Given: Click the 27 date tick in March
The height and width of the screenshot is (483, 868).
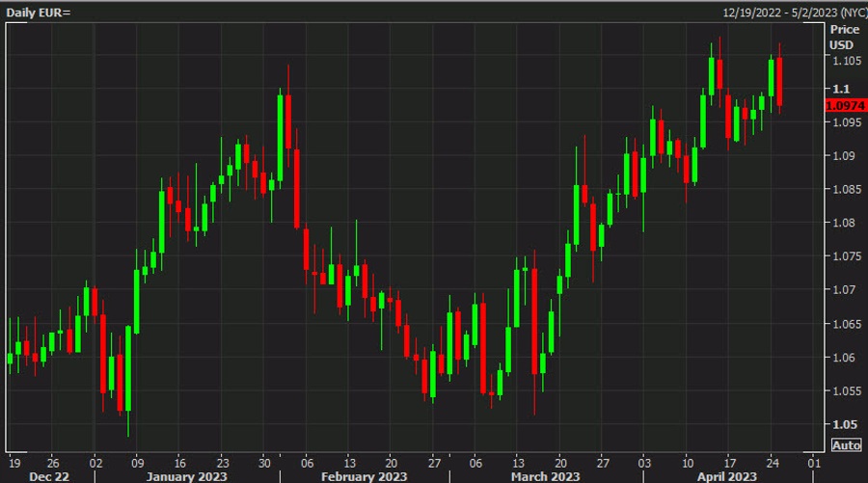Looking at the screenshot, I should (603, 463).
